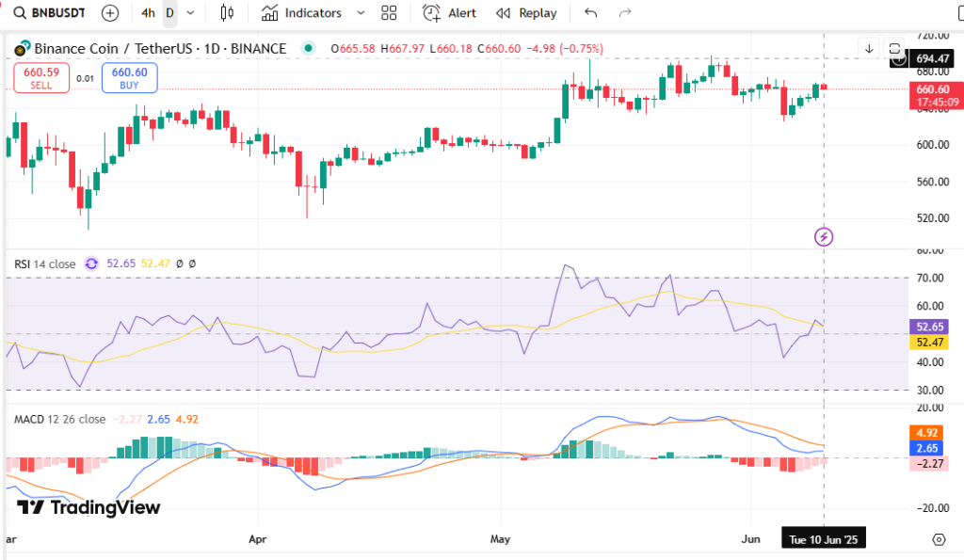Click the Jun label on the time axis

(x=750, y=539)
